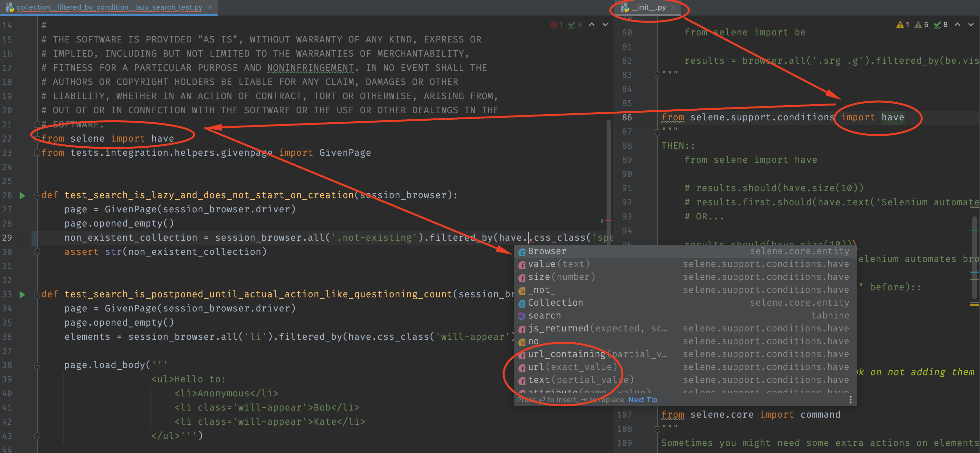Collapse function fold marker at line 26
The image size is (980, 453).
[x=37, y=196]
